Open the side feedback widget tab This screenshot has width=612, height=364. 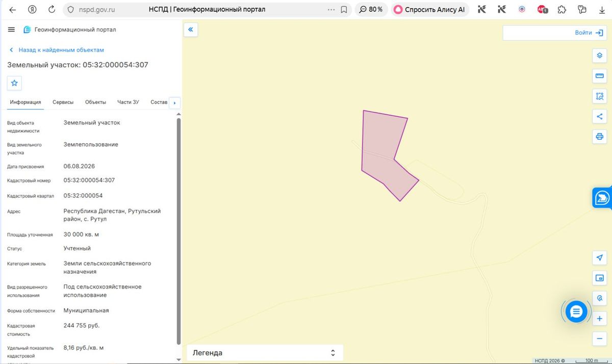pyautogui.click(x=602, y=198)
